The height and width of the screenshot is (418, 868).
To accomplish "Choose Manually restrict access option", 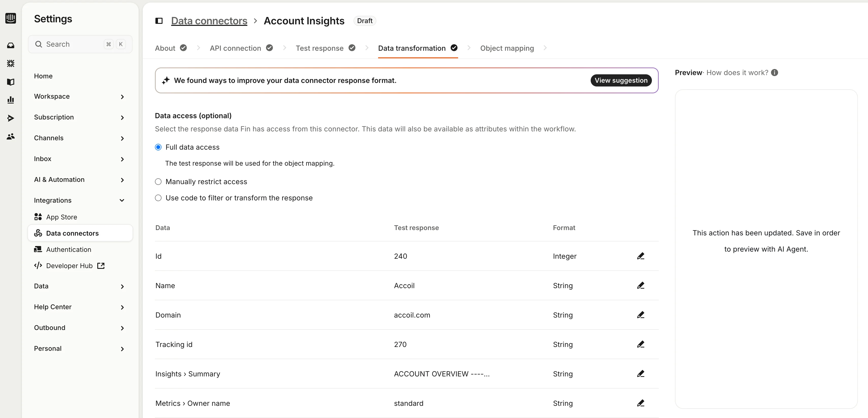I will tap(158, 181).
